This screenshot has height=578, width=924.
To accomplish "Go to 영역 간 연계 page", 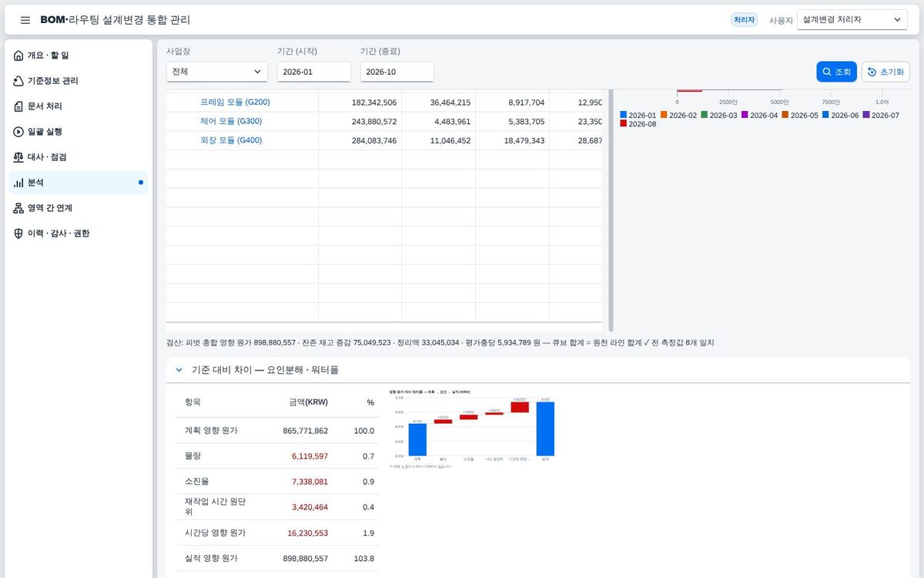I will point(79,208).
